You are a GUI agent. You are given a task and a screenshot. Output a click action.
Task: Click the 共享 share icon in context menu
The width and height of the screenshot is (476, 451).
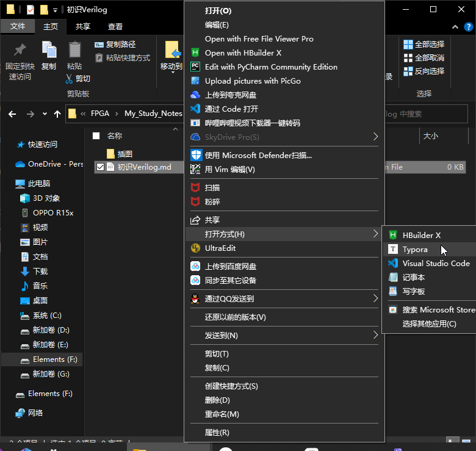tap(195, 220)
